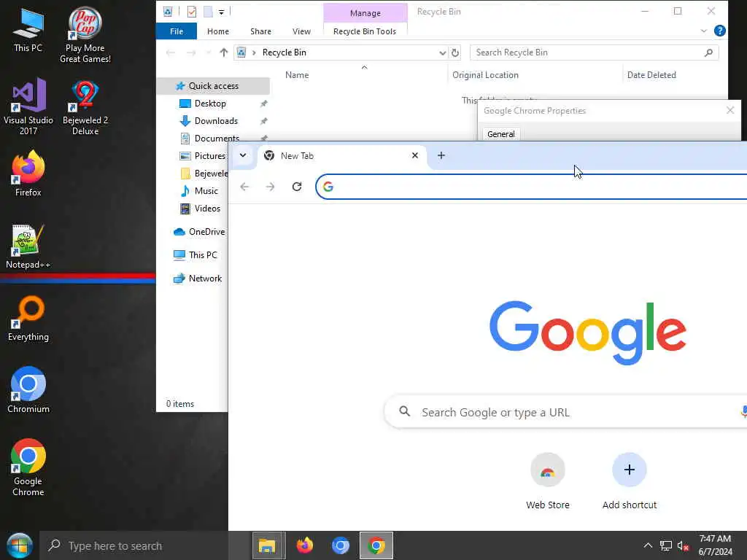This screenshot has width=747, height=560.
Task: Open Downloads in the navigation pane
Action: (x=215, y=121)
